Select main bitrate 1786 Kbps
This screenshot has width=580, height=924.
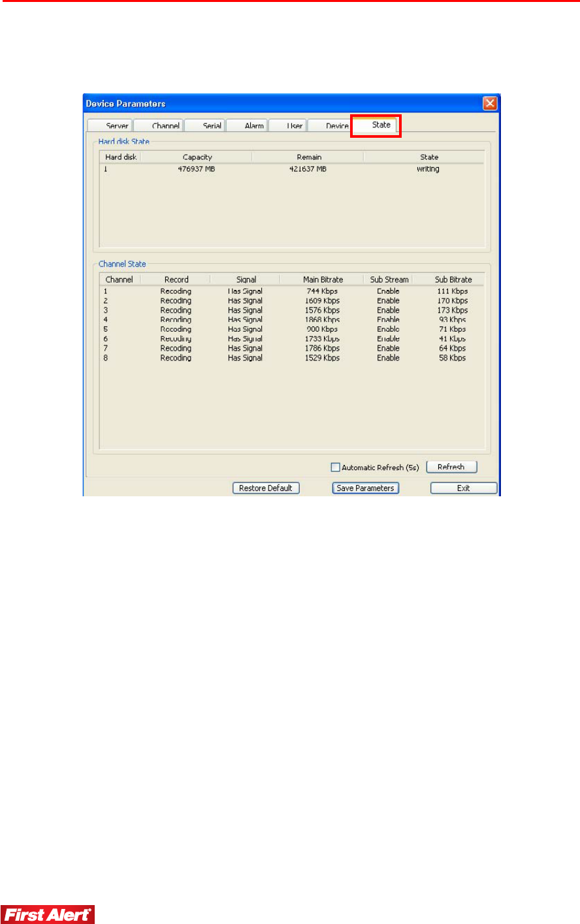(322, 349)
